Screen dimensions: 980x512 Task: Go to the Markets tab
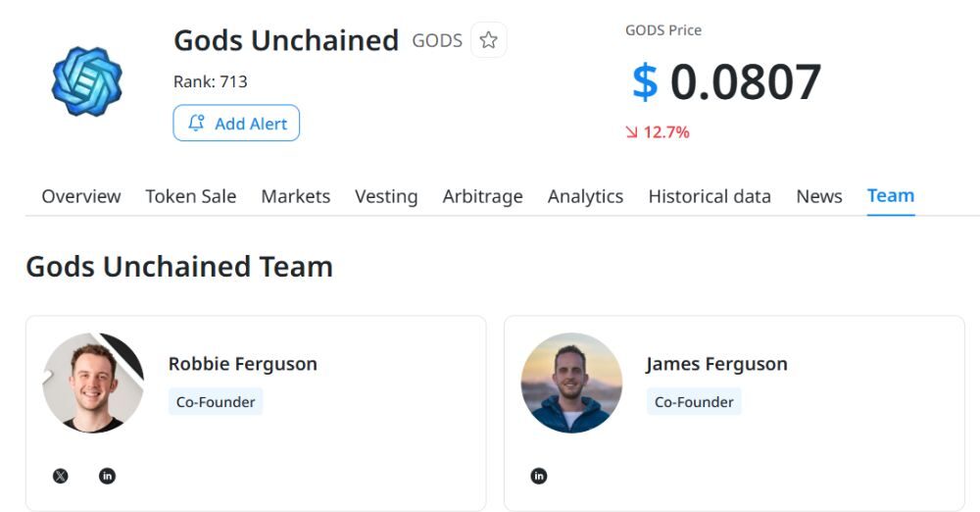tap(296, 196)
